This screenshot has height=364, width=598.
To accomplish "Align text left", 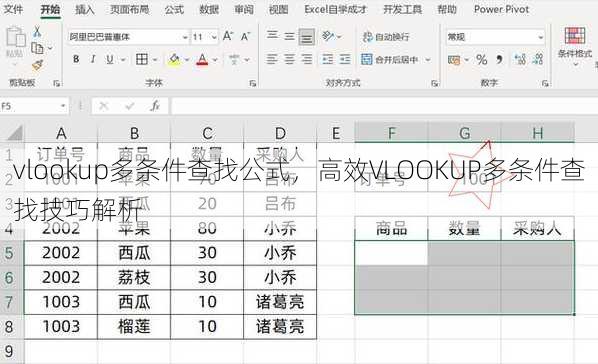I will coord(272,60).
